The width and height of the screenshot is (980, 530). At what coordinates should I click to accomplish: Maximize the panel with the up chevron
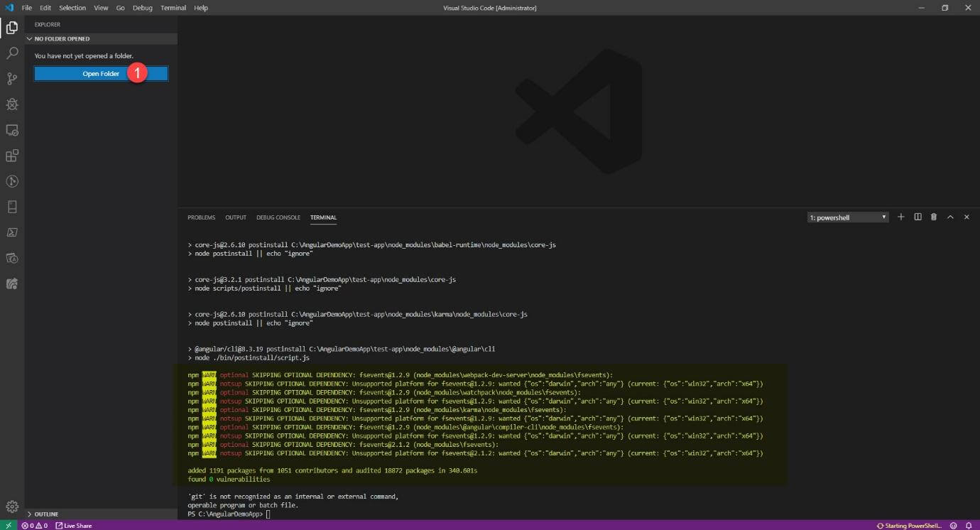[950, 217]
